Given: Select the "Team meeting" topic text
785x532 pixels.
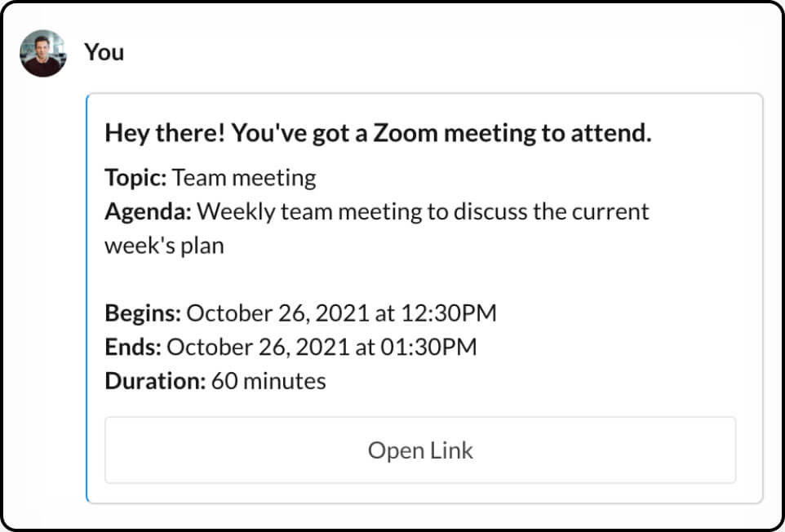Looking at the screenshot, I should (244, 177).
